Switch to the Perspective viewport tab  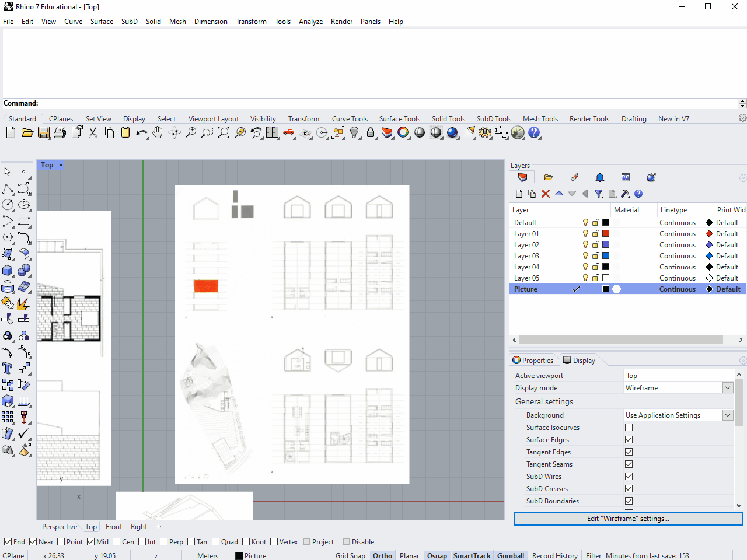coord(60,527)
